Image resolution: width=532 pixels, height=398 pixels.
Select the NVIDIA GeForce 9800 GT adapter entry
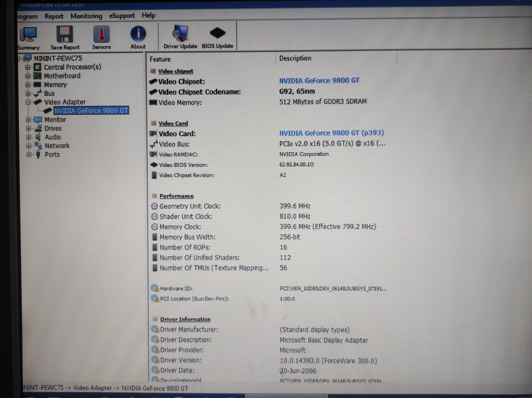pyautogui.click(x=91, y=110)
